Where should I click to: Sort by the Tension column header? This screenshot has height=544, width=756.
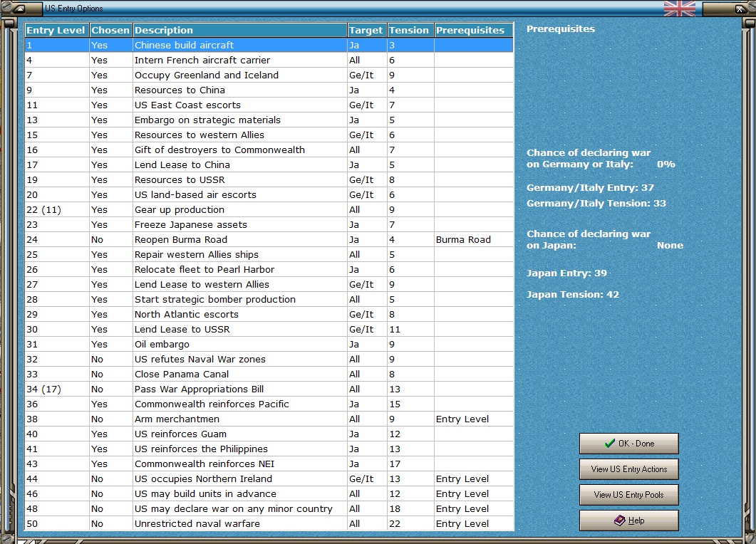click(x=410, y=30)
